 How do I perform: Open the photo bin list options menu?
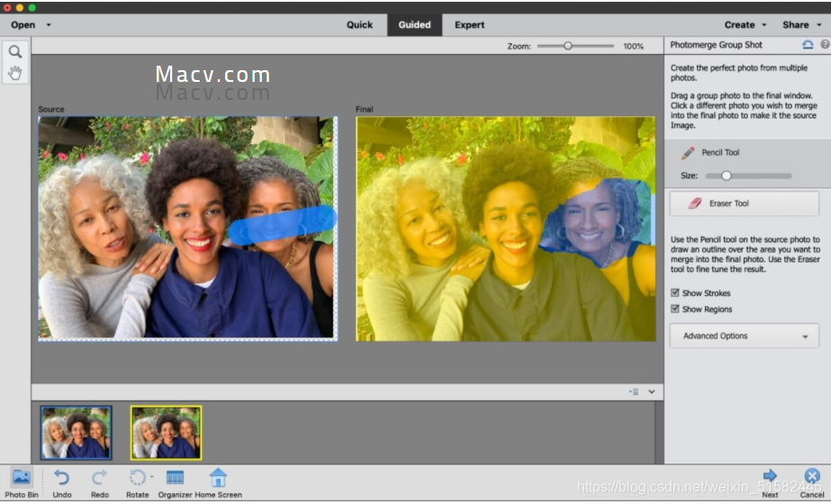point(633,391)
